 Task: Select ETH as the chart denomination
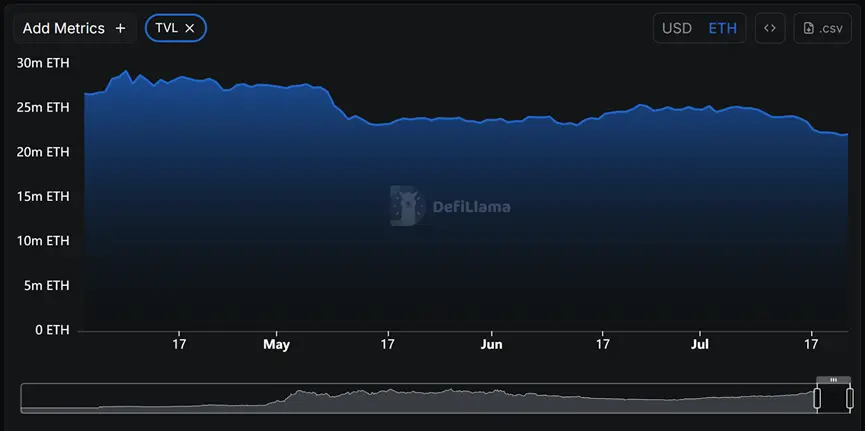coord(722,28)
